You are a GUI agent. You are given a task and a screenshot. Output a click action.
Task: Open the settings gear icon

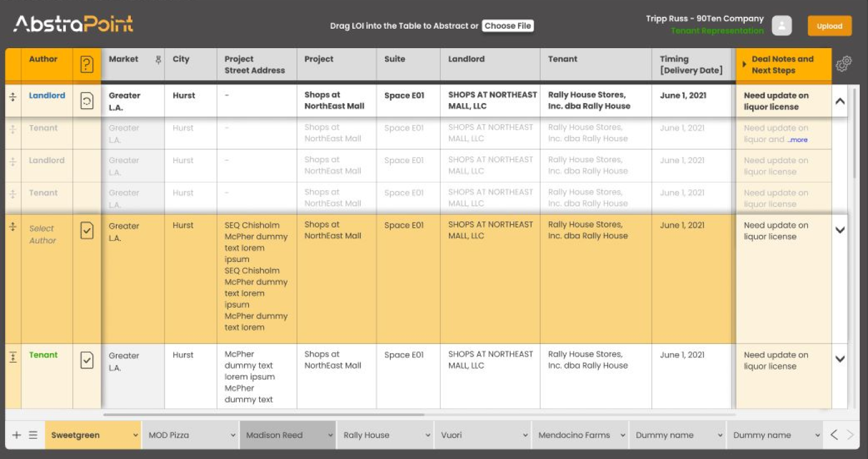pos(844,64)
